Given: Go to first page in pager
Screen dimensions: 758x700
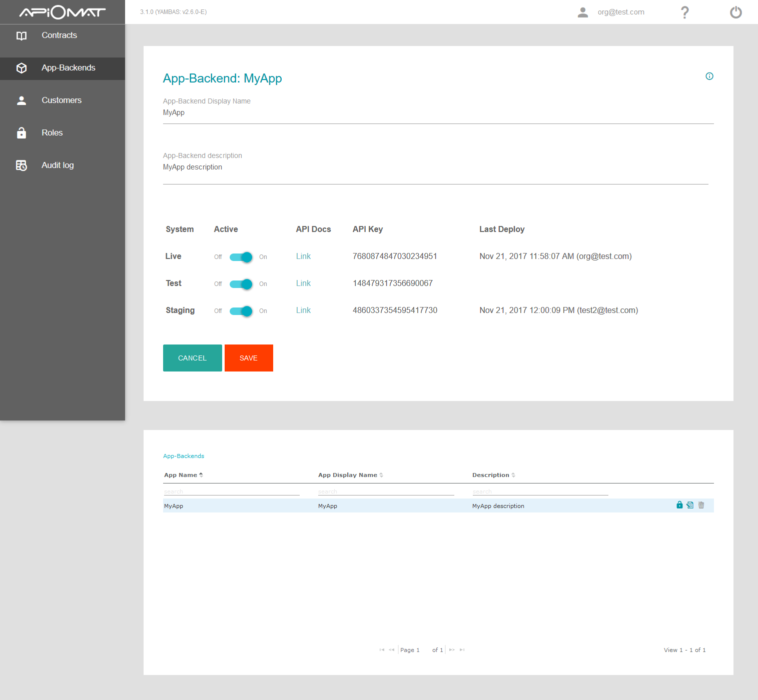Looking at the screenshot, I should (x=382, y=650).
